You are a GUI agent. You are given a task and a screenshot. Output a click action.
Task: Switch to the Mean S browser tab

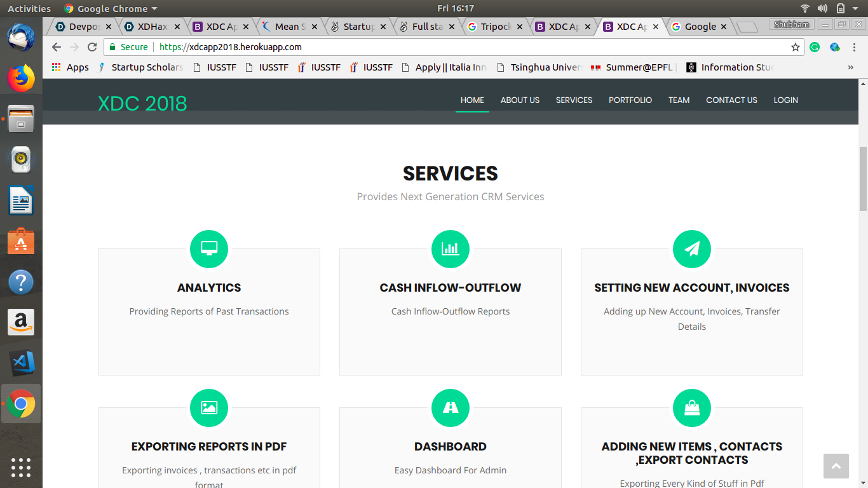(x=289, y=27)
